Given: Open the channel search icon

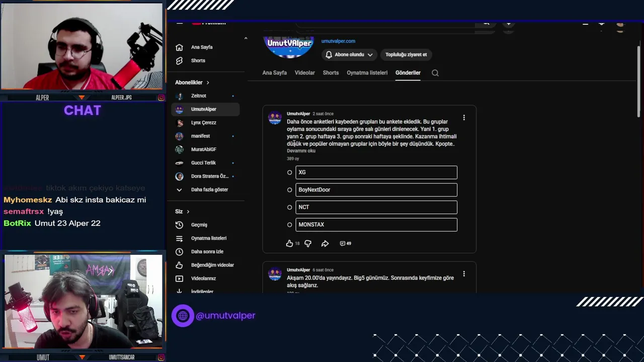Looking at the screenshot, I should (435, 73).
